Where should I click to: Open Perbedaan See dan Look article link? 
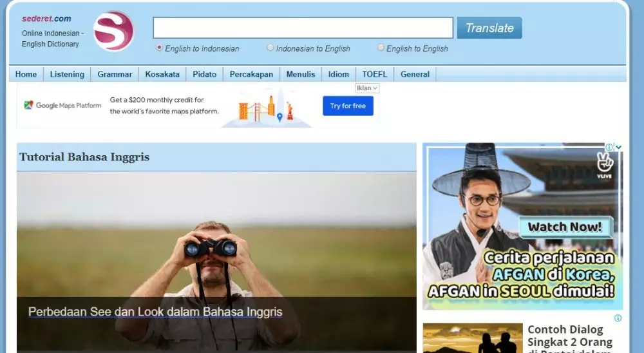point(155,312)
